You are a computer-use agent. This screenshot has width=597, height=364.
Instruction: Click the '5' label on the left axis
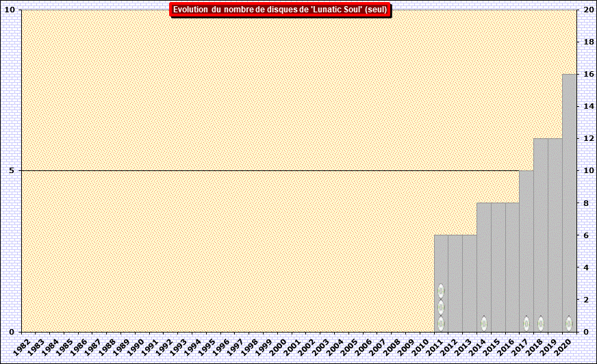click(x=12, y=171)
